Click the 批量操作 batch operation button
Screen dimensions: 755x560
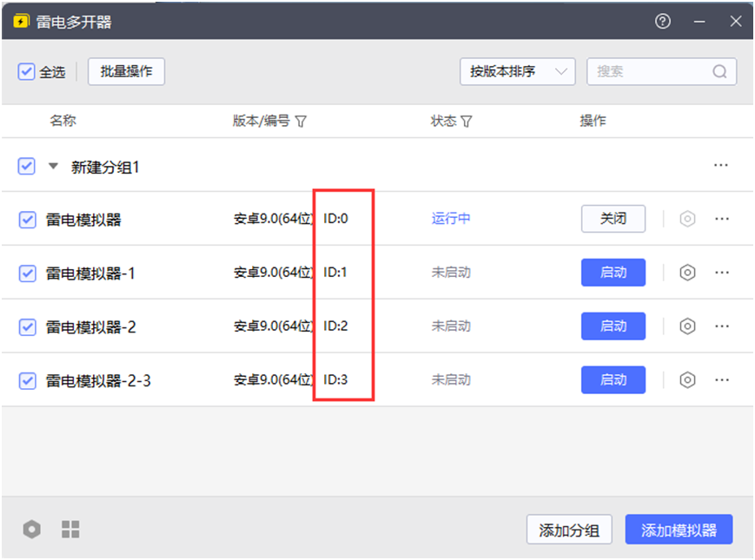click(126, 72)
